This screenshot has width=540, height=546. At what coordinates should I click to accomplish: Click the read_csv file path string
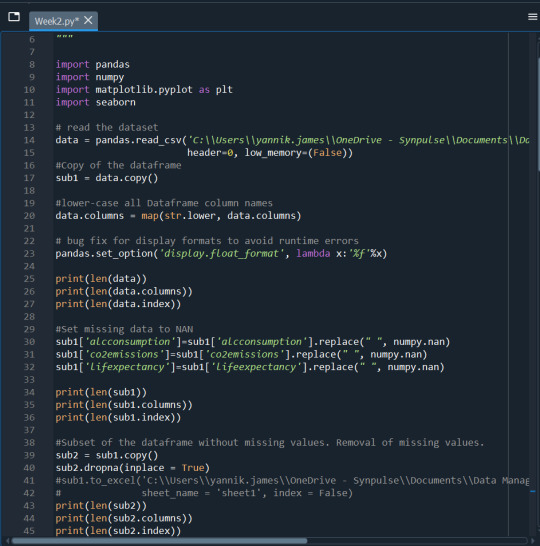pyautogui.click(x=359, y=140)
